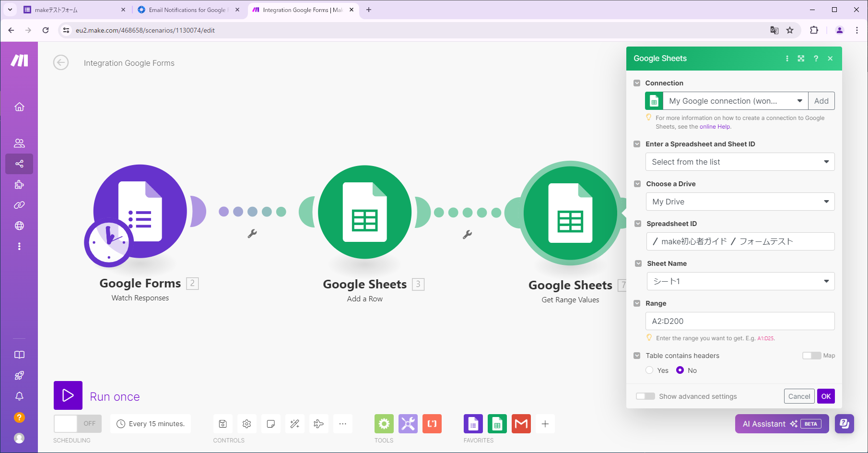Viewport: 868px width, 453px height.
Task: Add Gmail favorite module
Action: pyautogui.click(x=521, y=424)
